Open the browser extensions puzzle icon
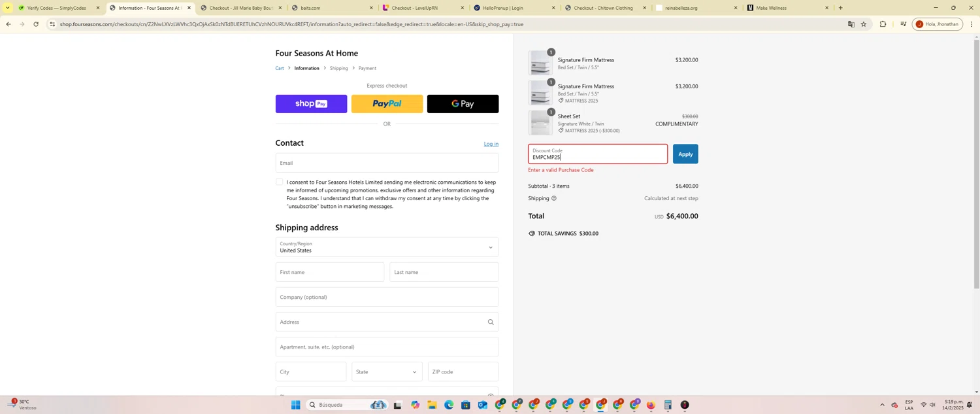 pyautogui.click(x=883, y=24)
